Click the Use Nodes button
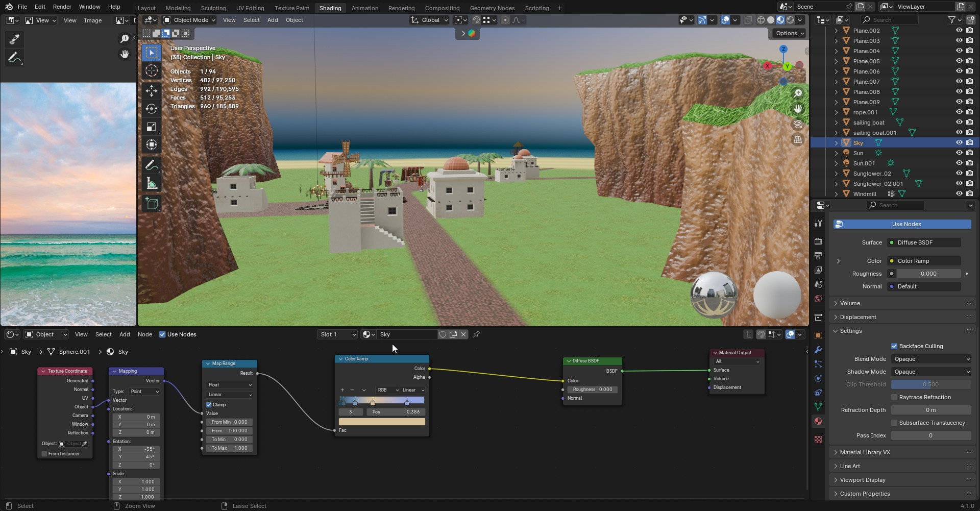 pyautogui.click(x=902, y=224)
